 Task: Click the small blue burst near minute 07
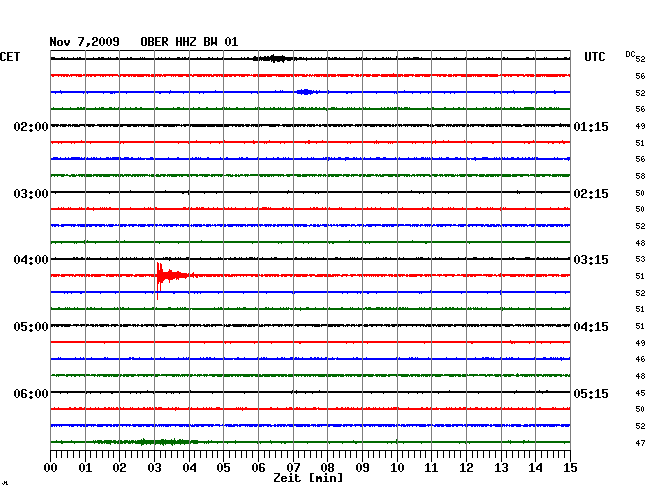point(307,92)
